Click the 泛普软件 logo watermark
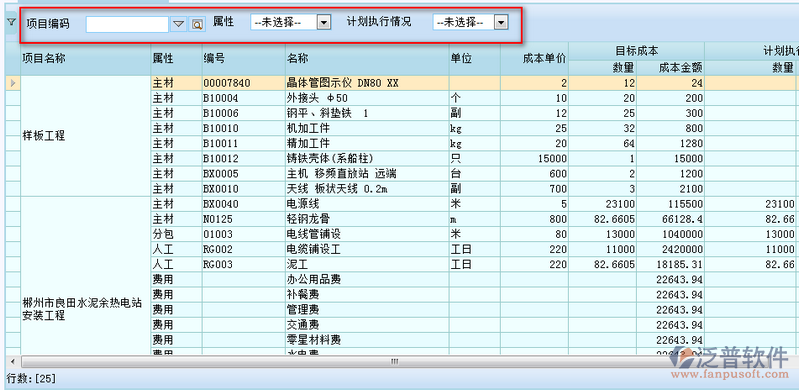This screenshot has height=390, width=799. 729,358
